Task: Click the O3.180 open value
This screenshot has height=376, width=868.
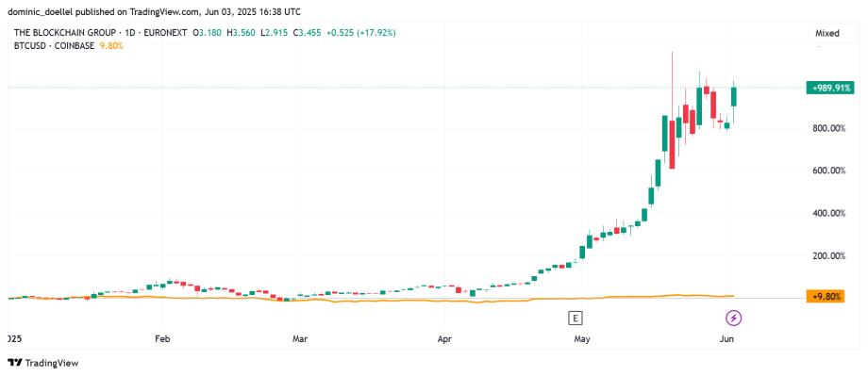Action: [x=207, y=33]
